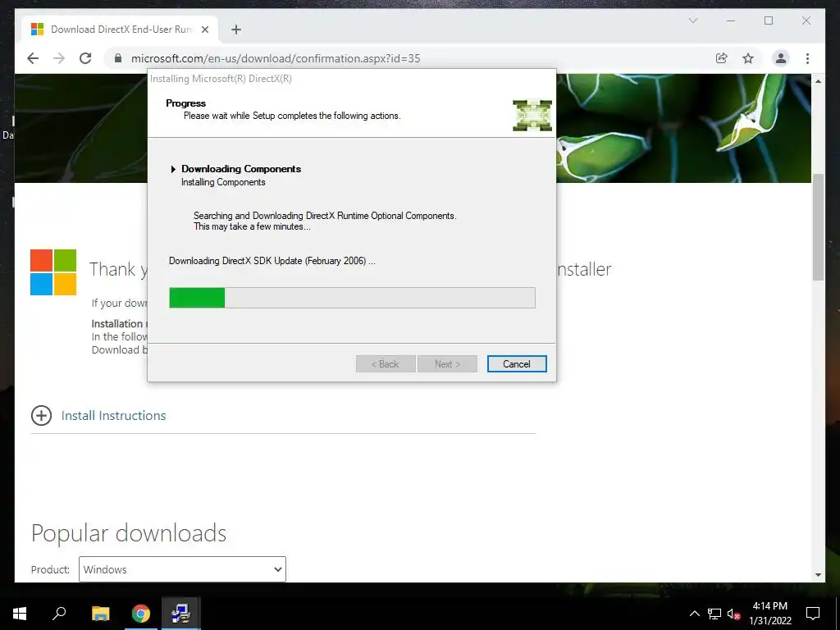The image size is (840, 630).
Task: Click the installer 'Progress' heading
Action: coord(186,103)
